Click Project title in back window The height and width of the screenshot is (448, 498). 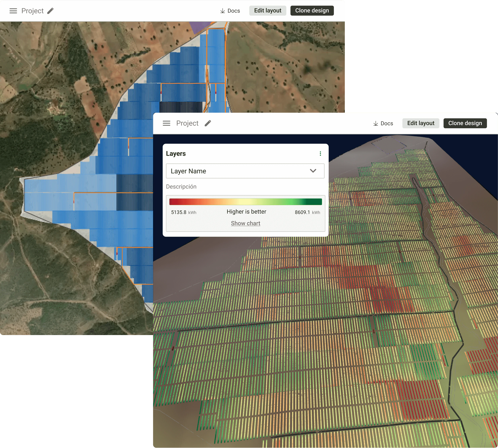pos(32,11)
